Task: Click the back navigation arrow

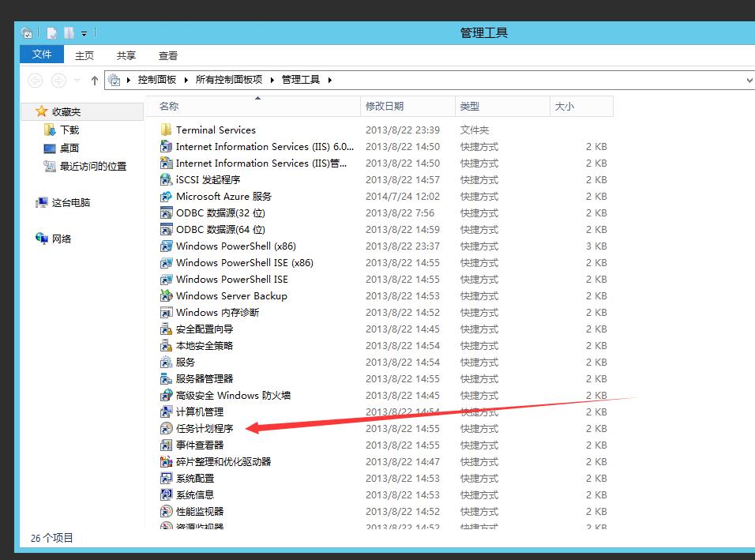Action: 36,81
